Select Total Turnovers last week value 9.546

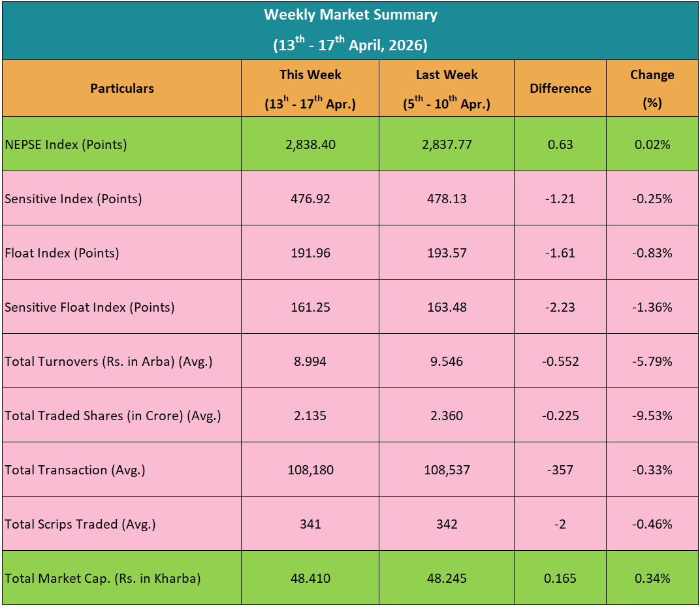(x=447, y=361)
